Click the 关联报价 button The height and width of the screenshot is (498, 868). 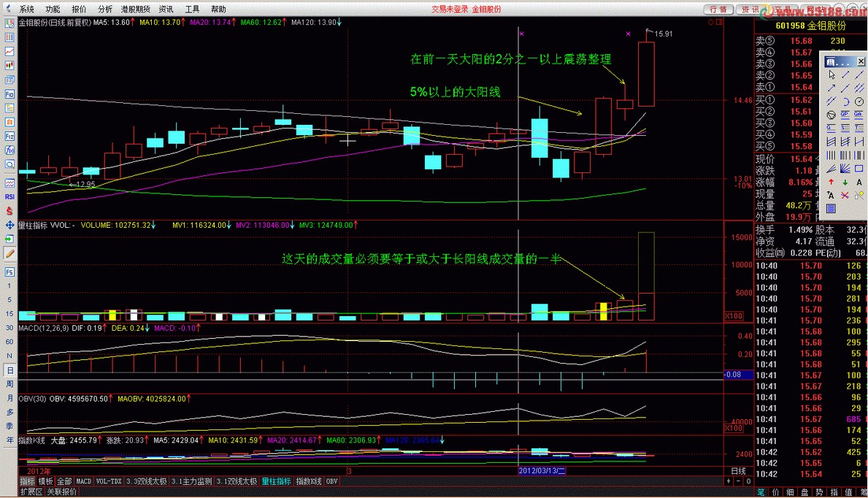[x=61, y=492]
